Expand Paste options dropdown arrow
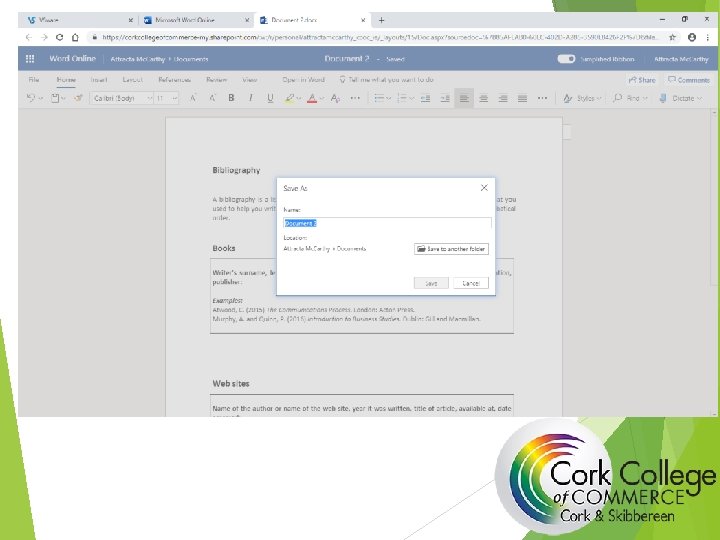Image resolution: width=720 pixels, height=540 pixels. click(x=63, y=98)
